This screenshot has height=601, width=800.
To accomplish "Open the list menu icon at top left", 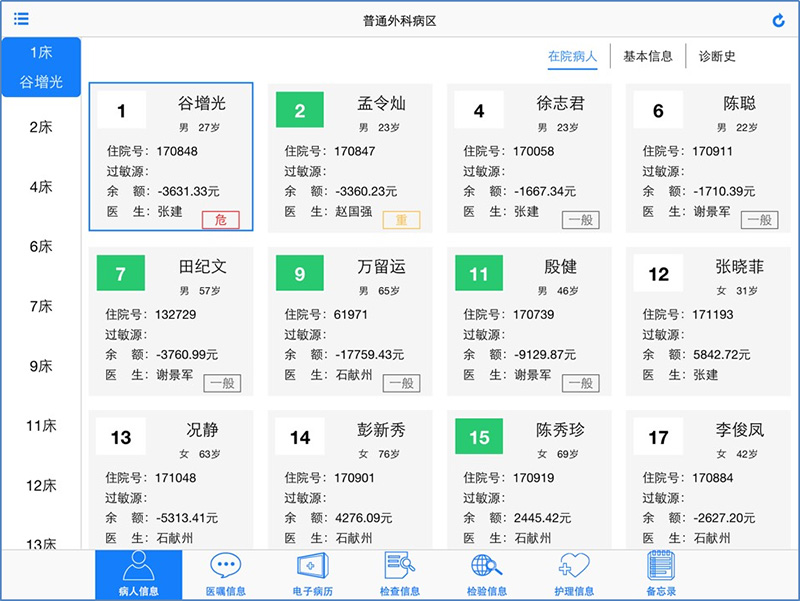I will tap(21, 19).
